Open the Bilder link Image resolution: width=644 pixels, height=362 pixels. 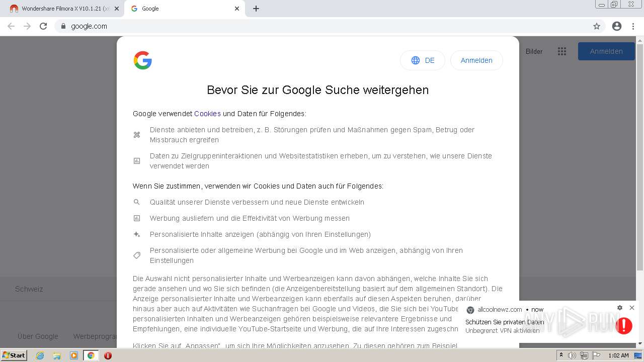tap(534, 51)
